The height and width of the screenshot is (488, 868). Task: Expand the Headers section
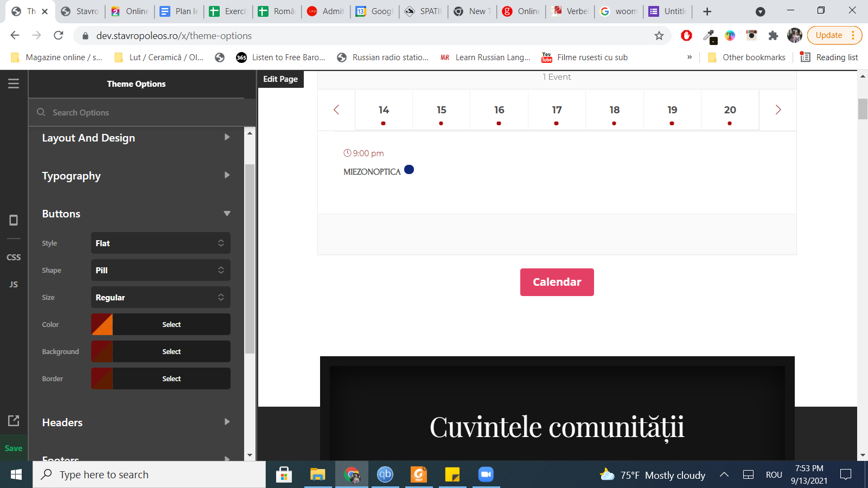[136, 422]
